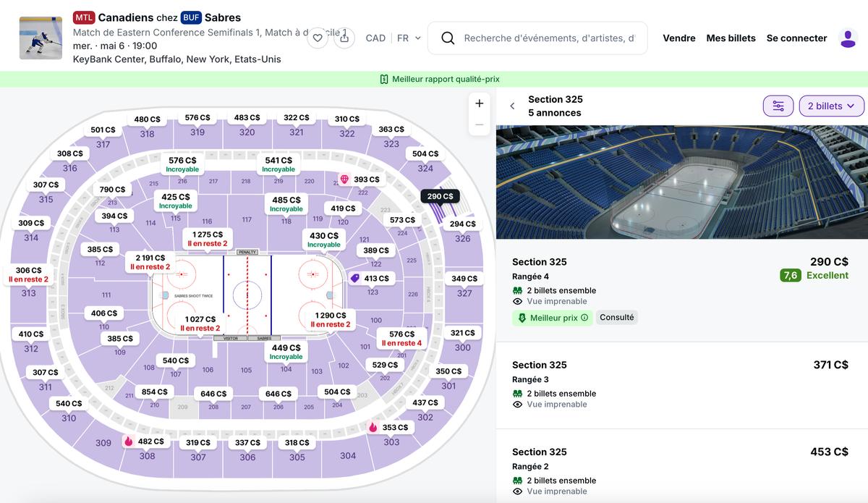
Task: Select 310 C$ marker at section 322
Action: (x=346, y=119)
